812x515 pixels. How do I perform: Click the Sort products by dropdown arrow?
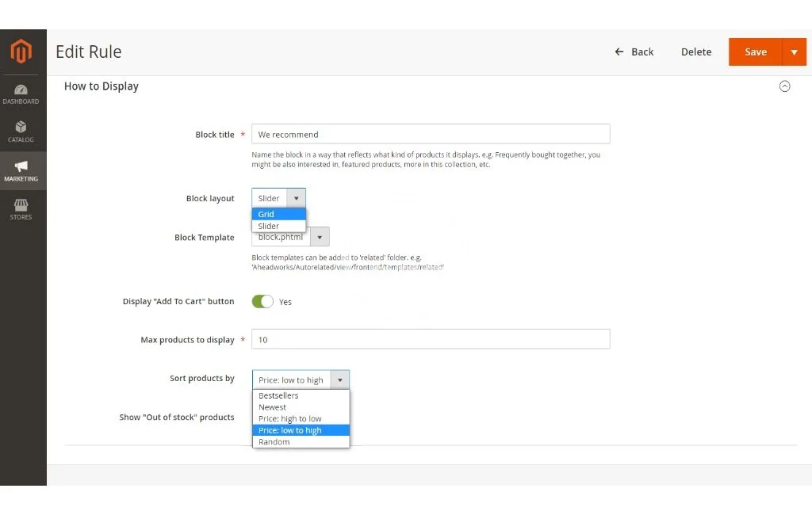[x=339, y=380]
